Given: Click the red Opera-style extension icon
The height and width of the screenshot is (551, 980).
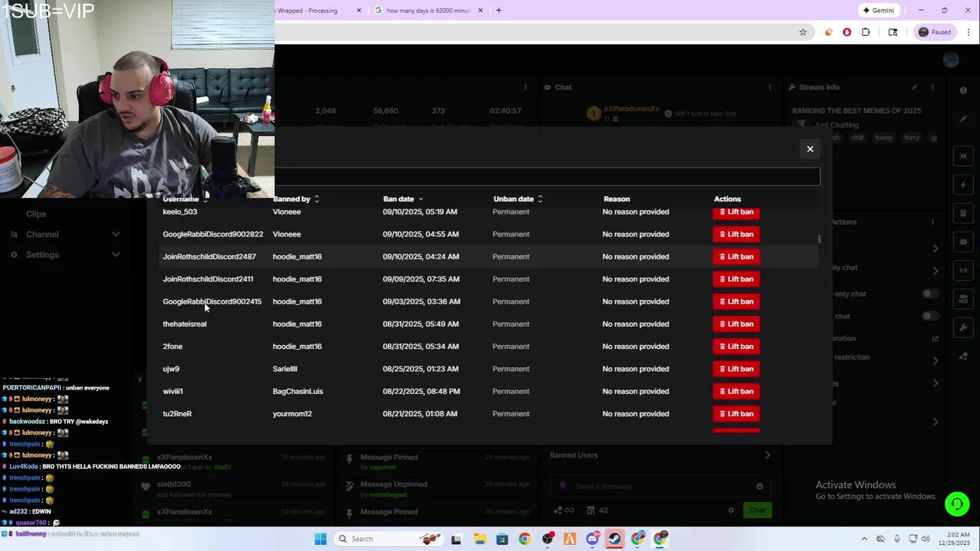Looking at the screenshot, I should point(847,32).
